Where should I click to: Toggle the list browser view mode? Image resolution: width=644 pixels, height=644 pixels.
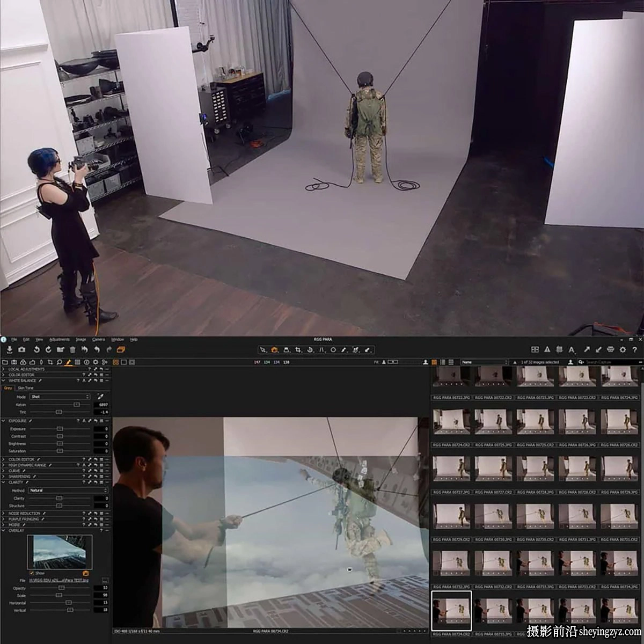click(x=442, y=362)
